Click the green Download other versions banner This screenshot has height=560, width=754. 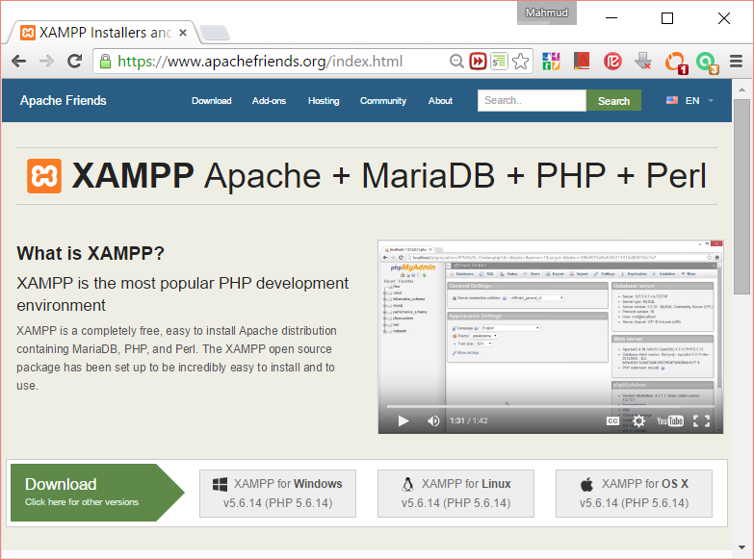tap(97, 493)
